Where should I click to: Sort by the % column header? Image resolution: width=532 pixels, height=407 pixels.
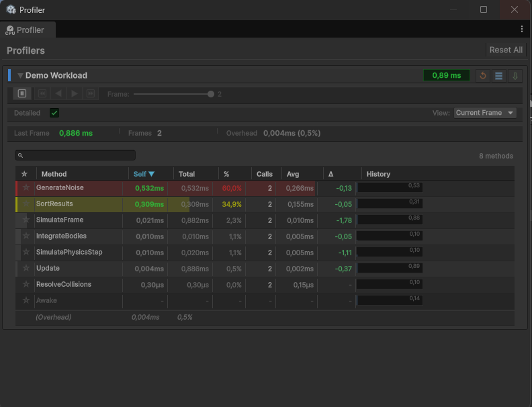pyautogui.click(x=226, y=174)
